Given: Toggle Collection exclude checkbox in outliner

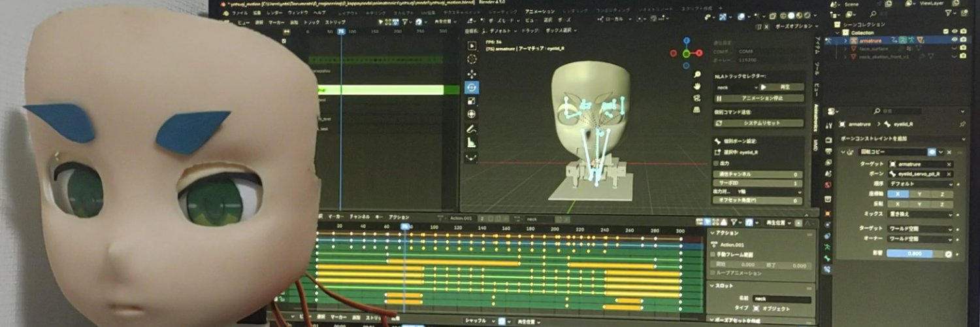Looking at the screenshot, I should pyautogui.click(x=945, y=31).
